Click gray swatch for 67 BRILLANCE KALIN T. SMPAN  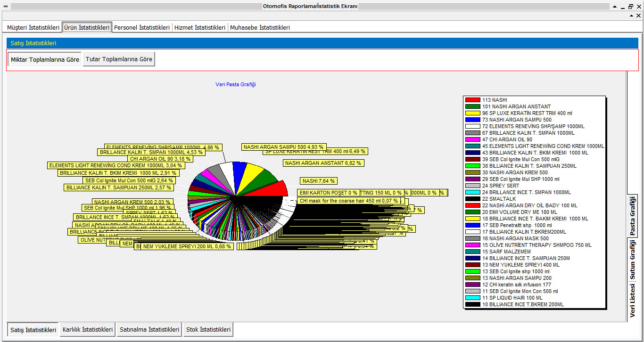pos(472,133)
